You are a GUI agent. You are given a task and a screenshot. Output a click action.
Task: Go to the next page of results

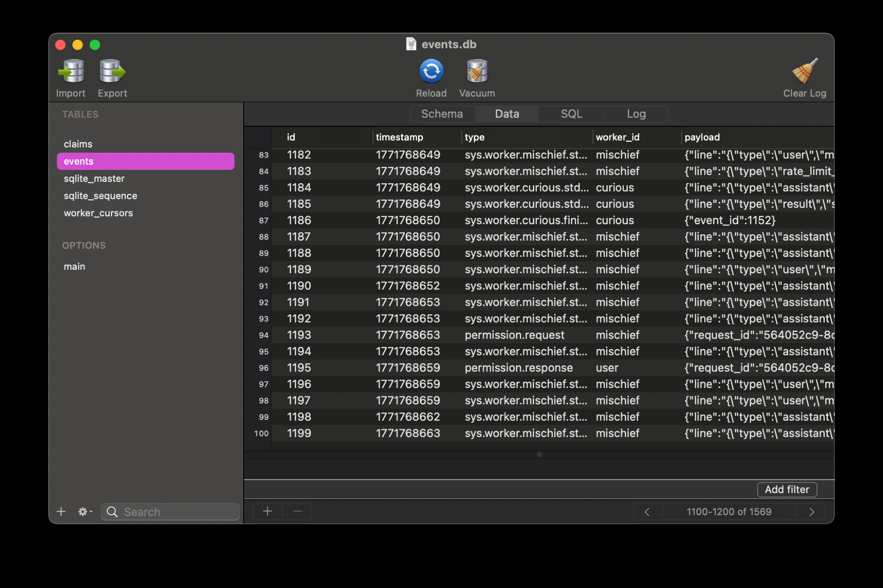811,512
